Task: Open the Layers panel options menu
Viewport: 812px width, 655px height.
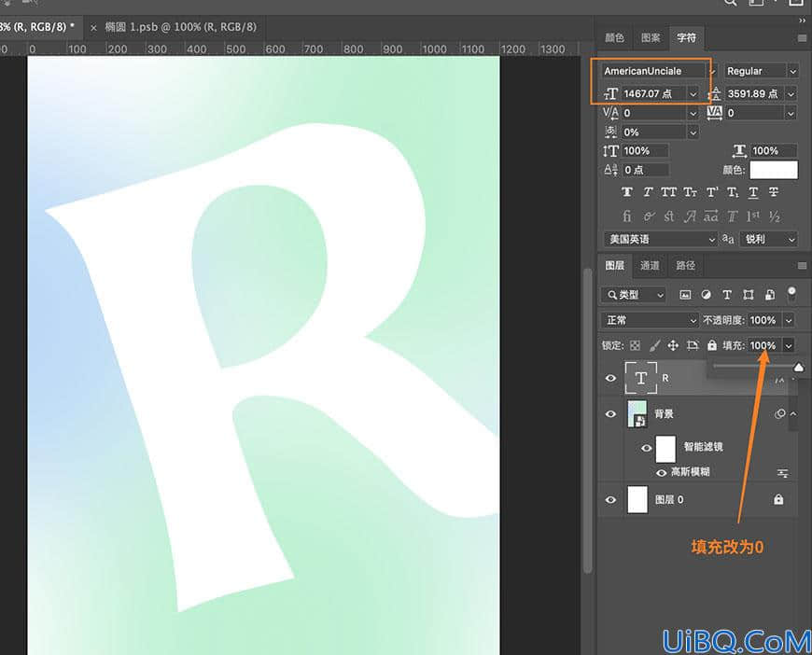Action: 802,266
